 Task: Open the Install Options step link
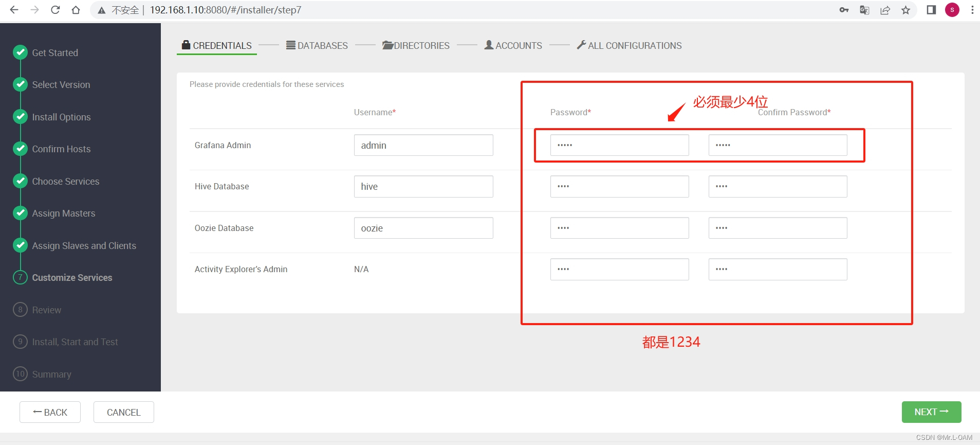61,117
